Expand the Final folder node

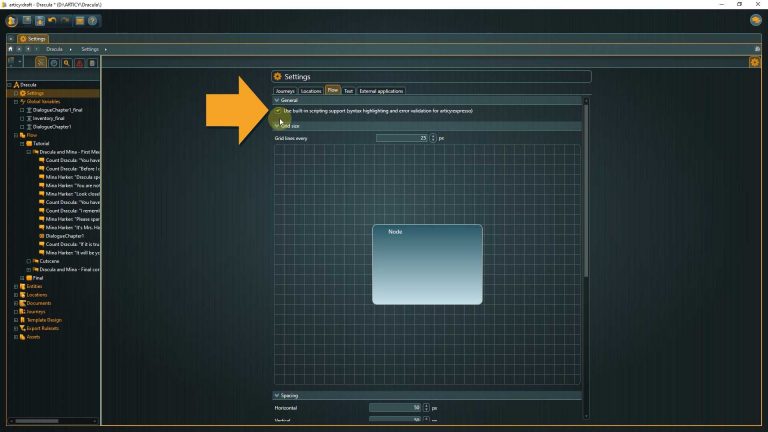point(22,278)
